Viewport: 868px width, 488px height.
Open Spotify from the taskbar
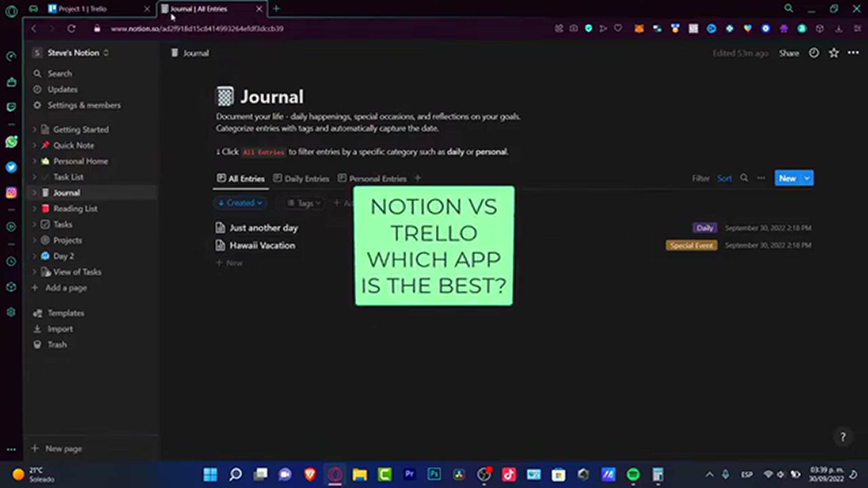click(633, 474)
